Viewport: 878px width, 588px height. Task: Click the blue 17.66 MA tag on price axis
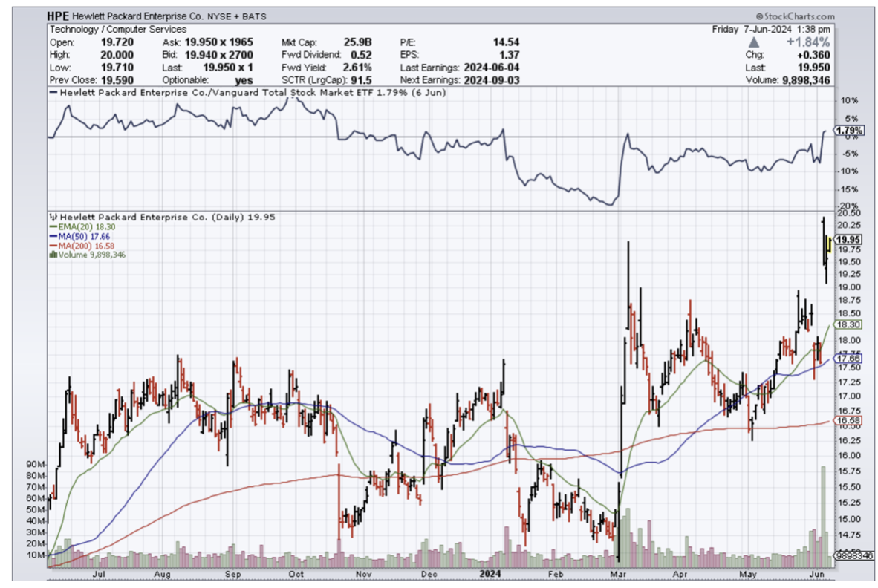pos(848,358)
